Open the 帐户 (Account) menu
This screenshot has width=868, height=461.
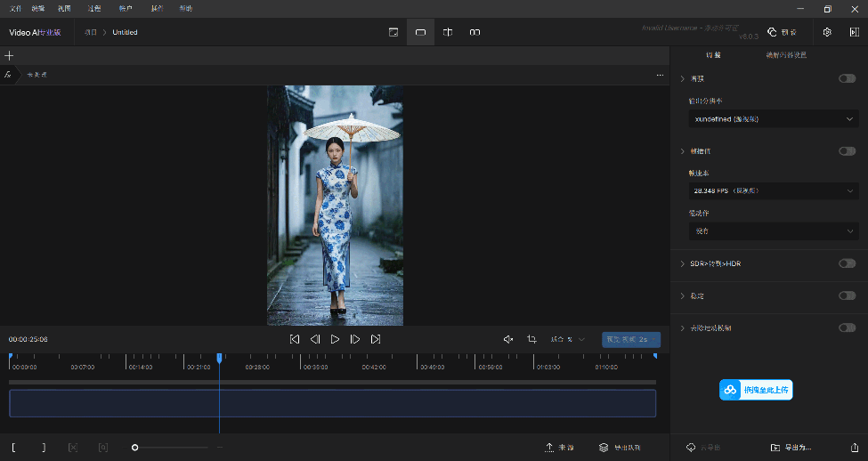click(126, 8)
